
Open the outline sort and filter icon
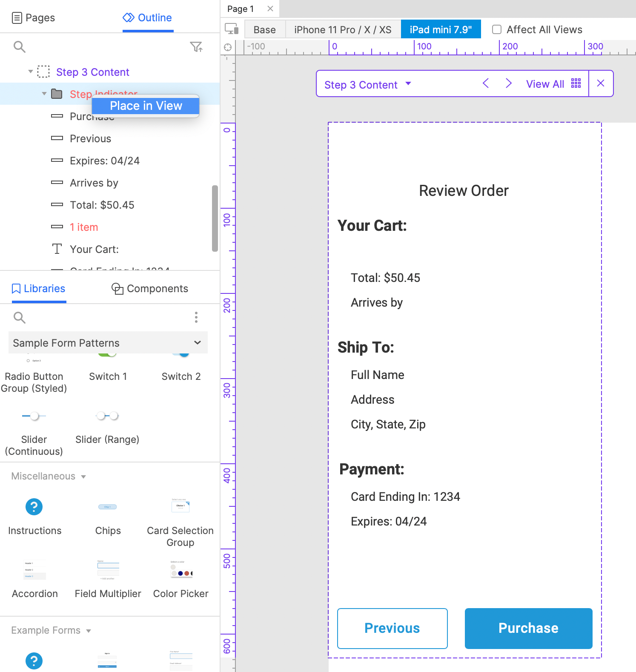196,47
